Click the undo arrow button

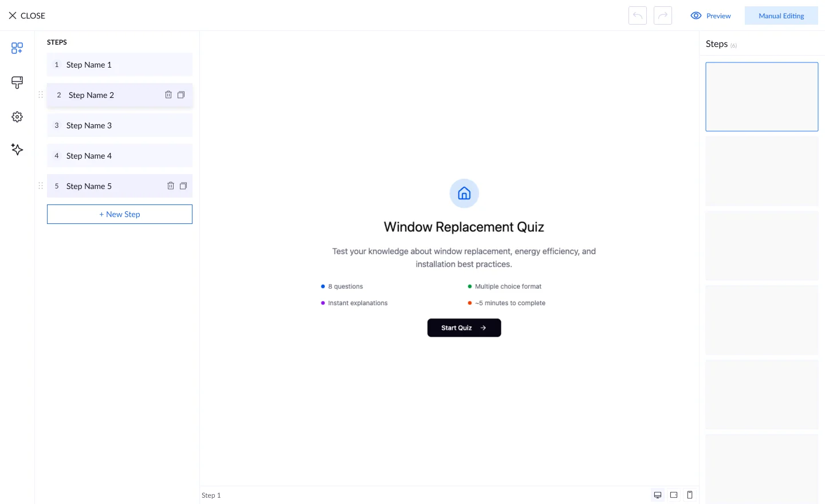(x=638, y=15)
